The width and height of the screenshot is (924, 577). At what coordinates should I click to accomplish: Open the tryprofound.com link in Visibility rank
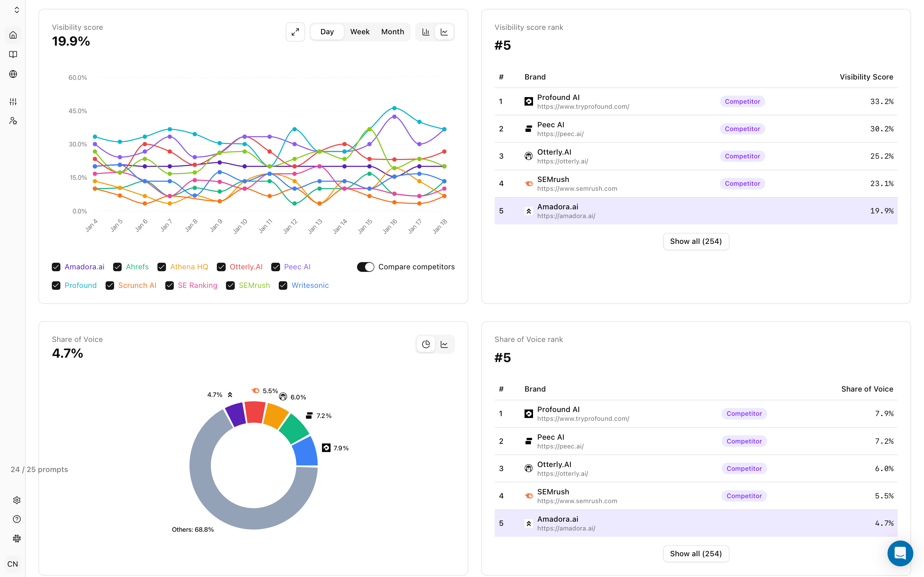(583, 107)
